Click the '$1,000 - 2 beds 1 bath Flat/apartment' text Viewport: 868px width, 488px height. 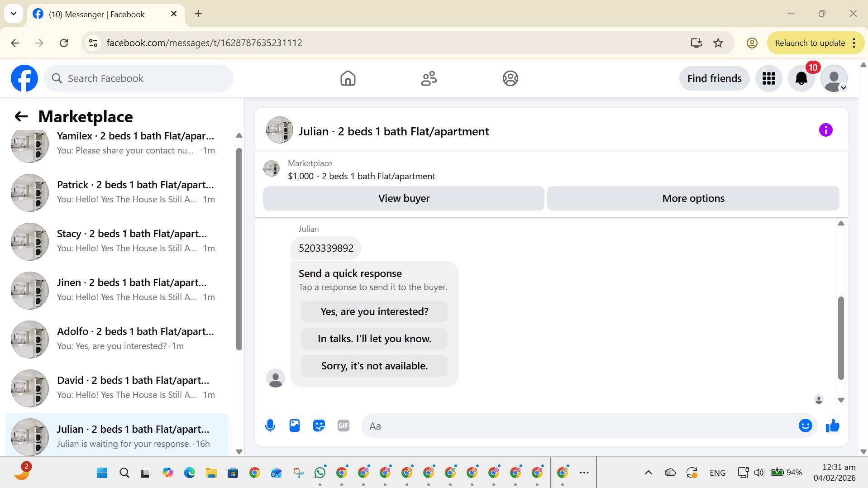click(361, 176)
